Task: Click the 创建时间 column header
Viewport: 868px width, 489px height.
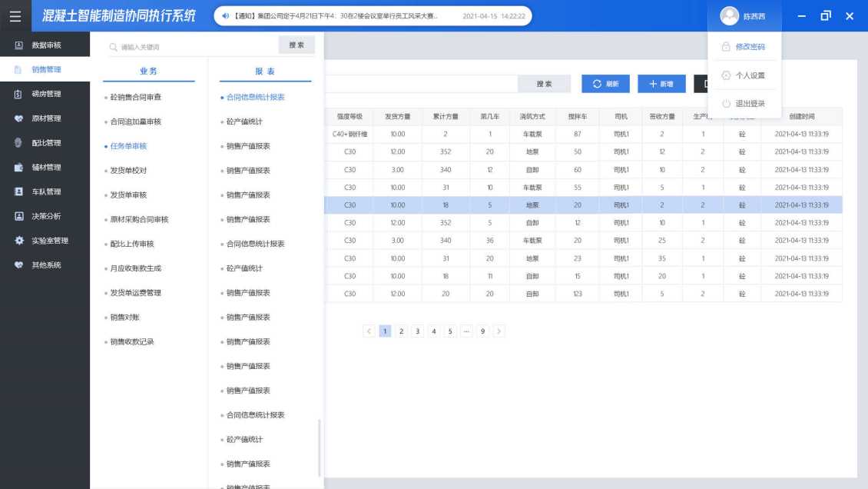Action: [x=802, y=116]
